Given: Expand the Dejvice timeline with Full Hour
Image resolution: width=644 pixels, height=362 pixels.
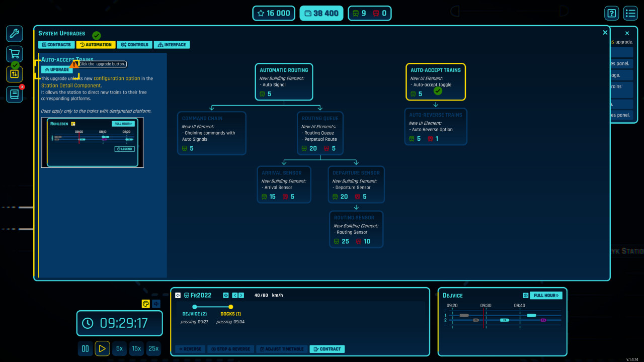Looking at the screenshot, I should pyautogui.click(x=546, y=296).
